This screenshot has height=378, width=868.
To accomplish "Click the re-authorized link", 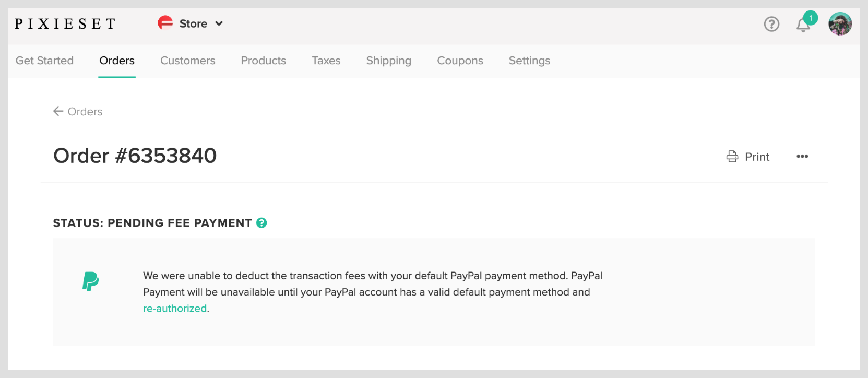I will point(174,309).
